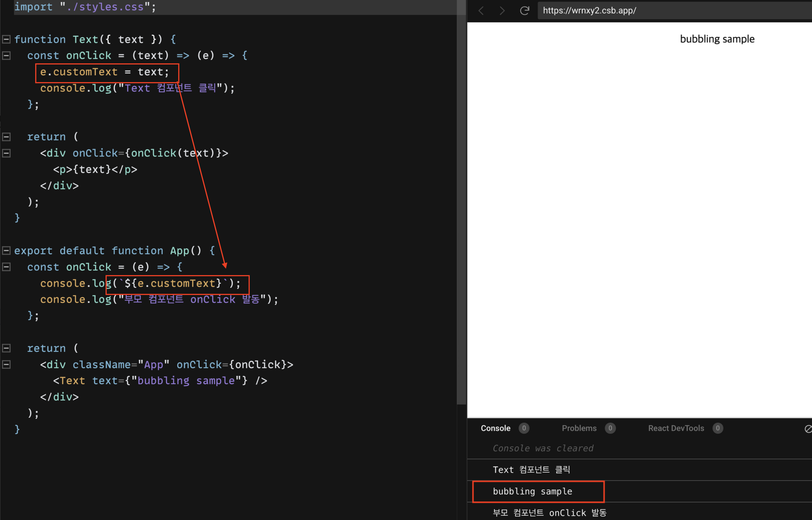Viewport: 812px width, 520px height.
Task: Collapse the function Text fold marker
Action: coord(6,40)
